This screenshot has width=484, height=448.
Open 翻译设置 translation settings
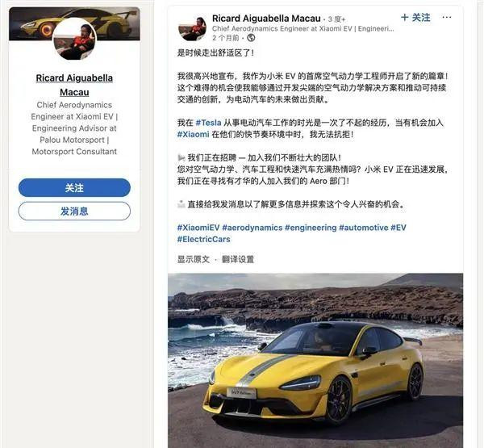pyautogui.click(x=238, y=259)
